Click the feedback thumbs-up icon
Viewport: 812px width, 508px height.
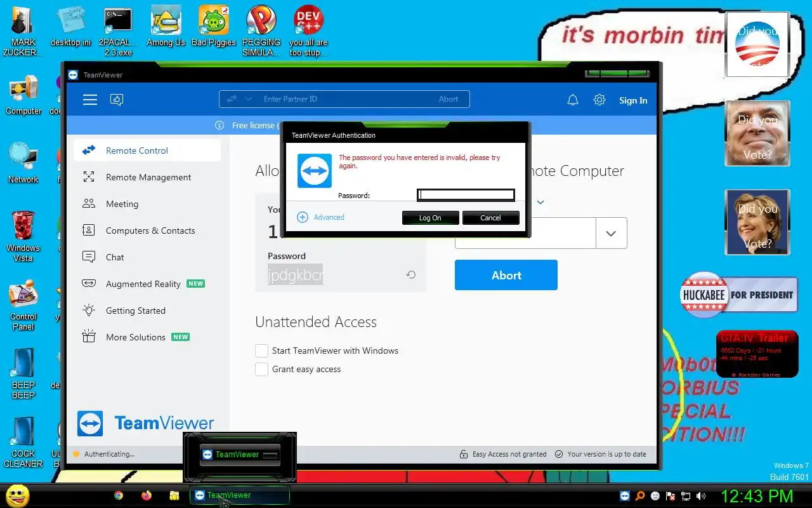point(117,100)
